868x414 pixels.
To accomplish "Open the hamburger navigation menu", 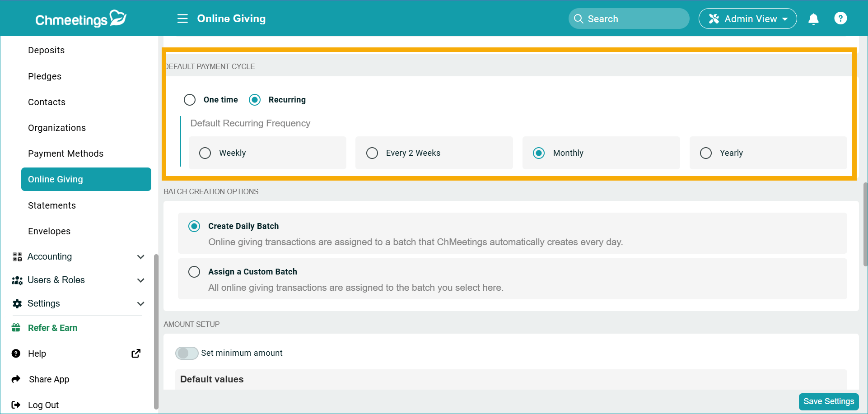I will tap(182, 19).
